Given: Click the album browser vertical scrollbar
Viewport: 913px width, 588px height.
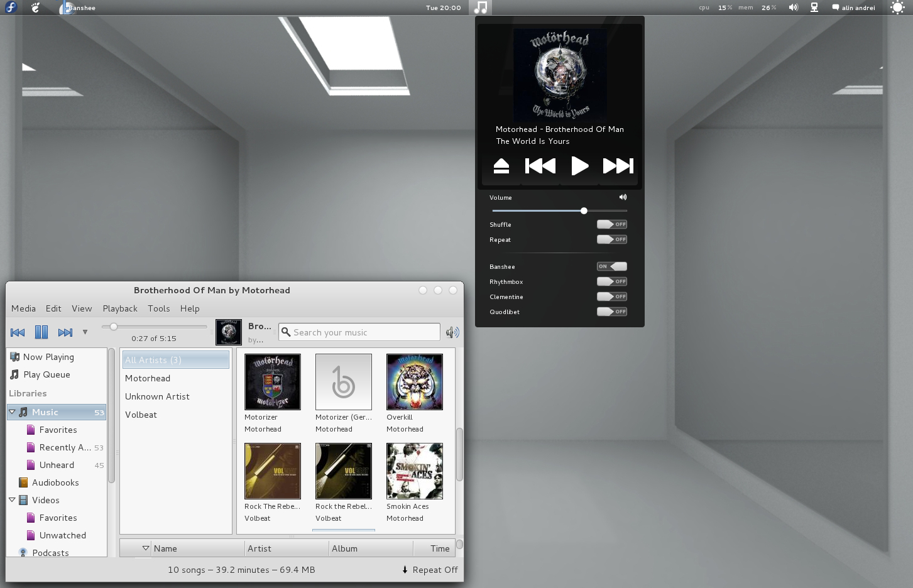Looking at the screenshot, I should 459,454.
